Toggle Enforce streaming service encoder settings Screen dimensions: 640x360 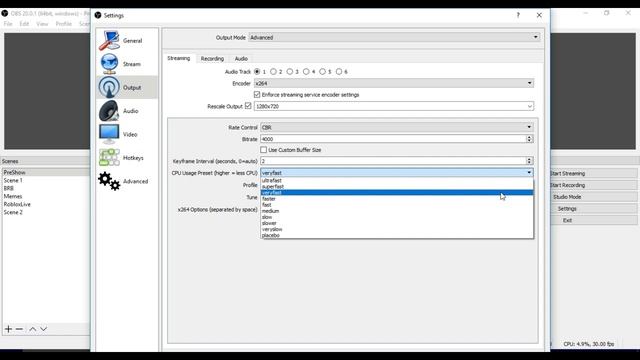257,95
